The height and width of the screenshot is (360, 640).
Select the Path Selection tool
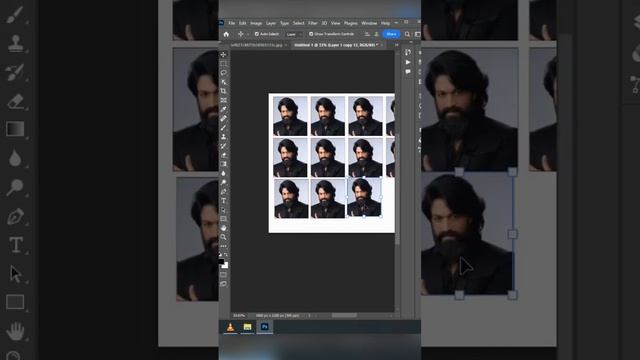pos(223,210)
